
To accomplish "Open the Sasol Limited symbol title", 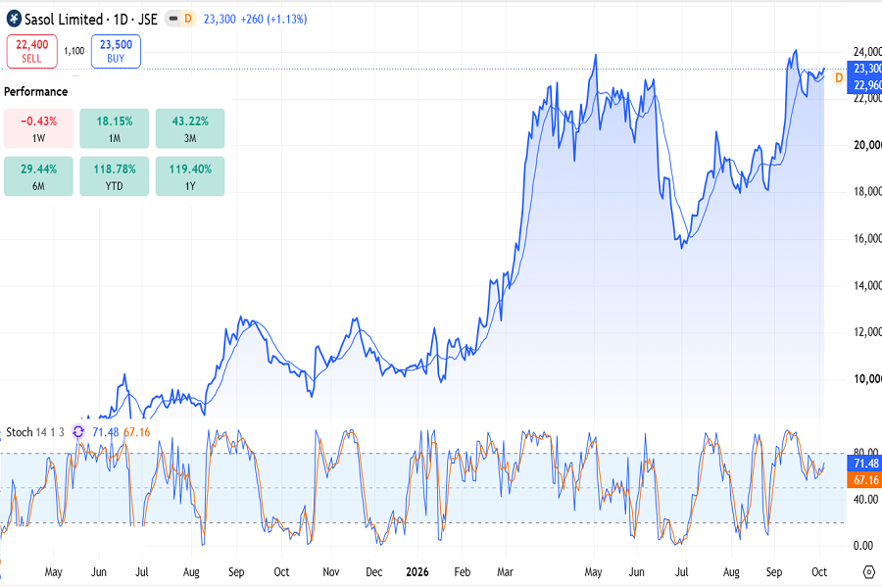I will click(90, 20).
